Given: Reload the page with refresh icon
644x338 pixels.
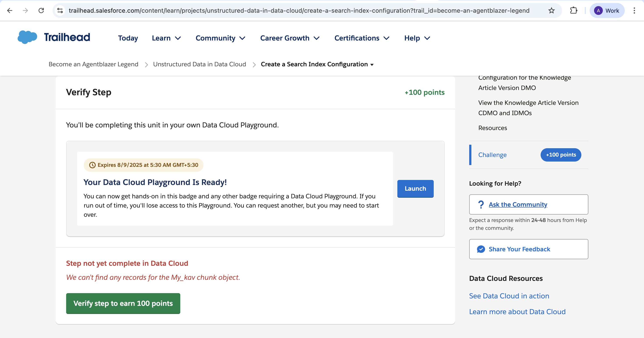Looking at the screenshot, I should 41,11.
